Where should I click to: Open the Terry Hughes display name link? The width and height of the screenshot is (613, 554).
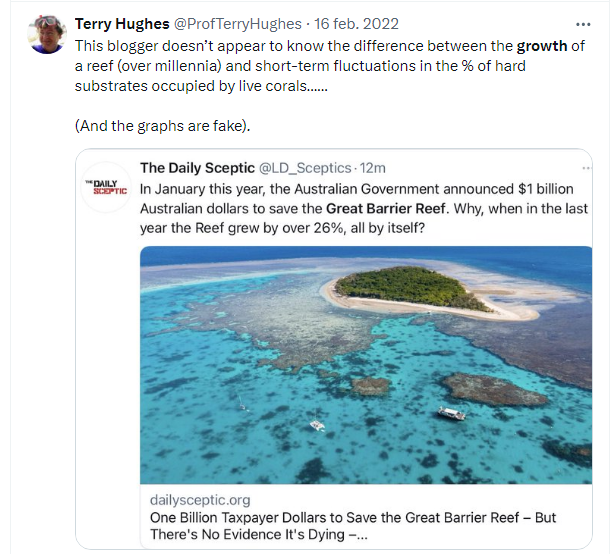point(121,25)
